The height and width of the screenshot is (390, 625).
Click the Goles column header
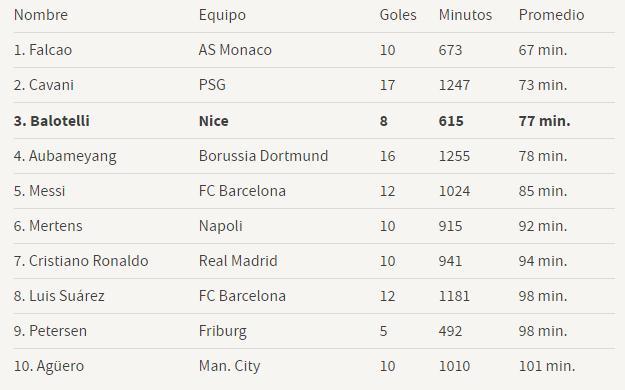click(x=398, y=15)
